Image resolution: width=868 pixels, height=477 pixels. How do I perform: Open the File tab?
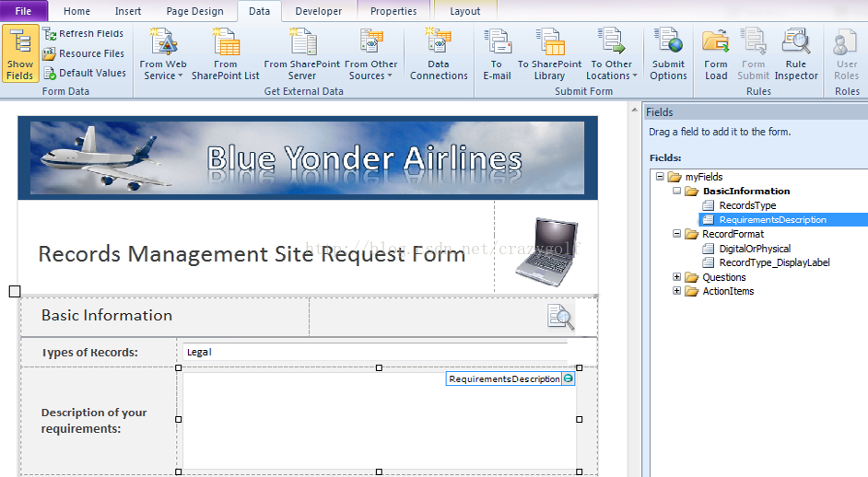pos(23,11)
